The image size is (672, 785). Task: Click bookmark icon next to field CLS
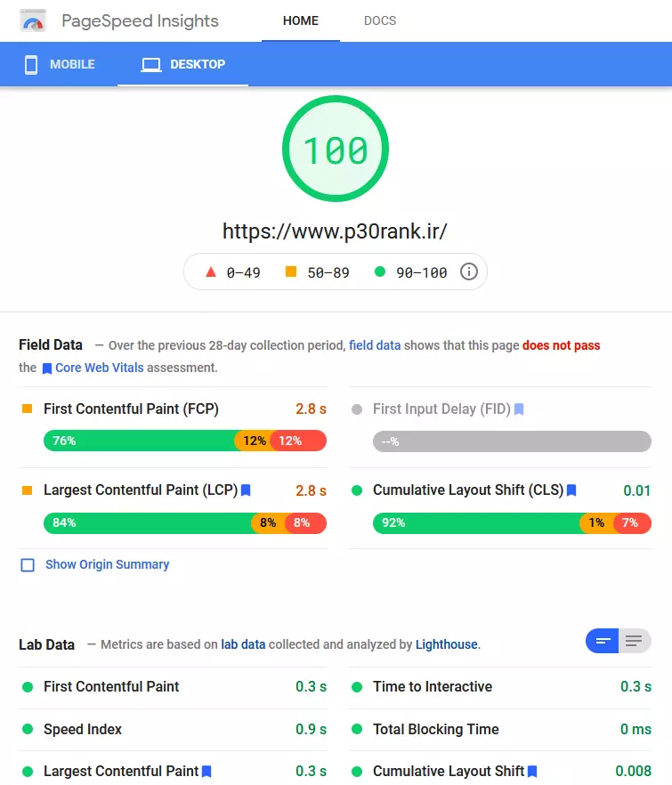click(x=571, y=490)
